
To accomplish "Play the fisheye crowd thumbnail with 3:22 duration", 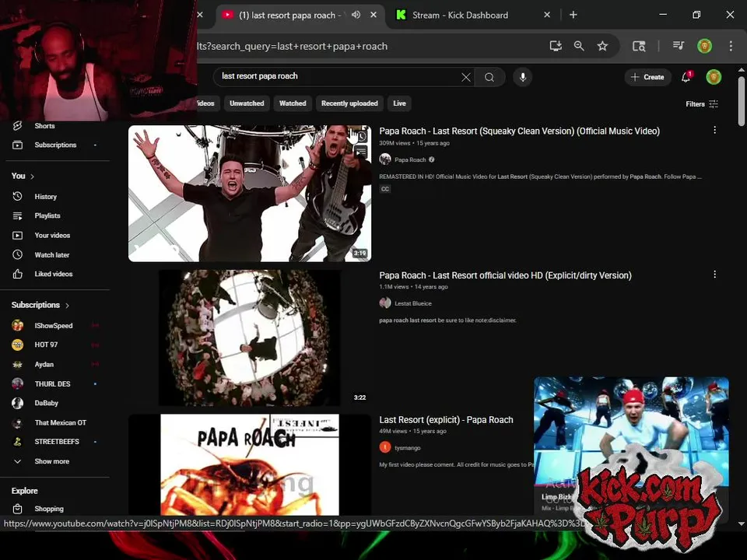I will click(250, 338).
